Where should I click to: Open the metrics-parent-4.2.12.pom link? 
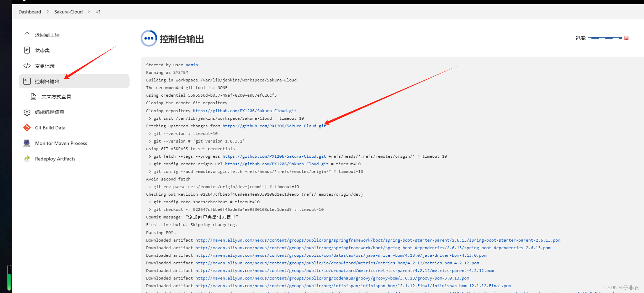coord(345,271)
